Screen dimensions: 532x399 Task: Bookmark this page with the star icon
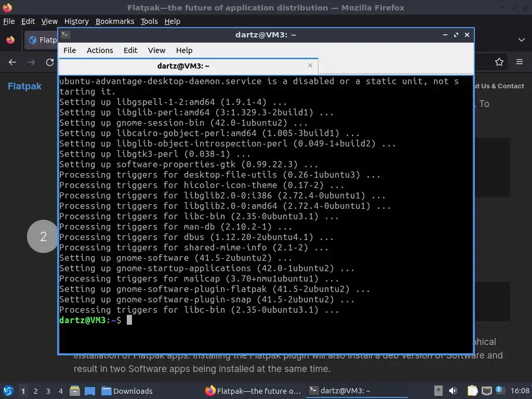[499, 62]
